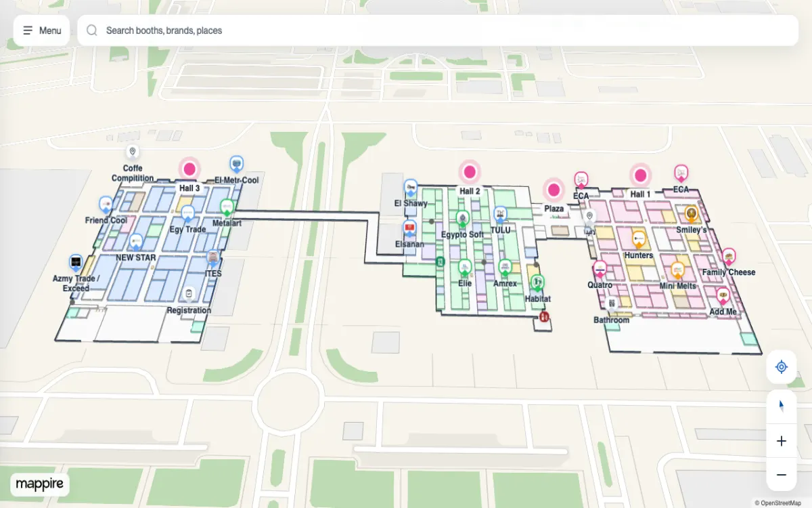Open the Elie booth marker
Image resolution: width=812 pixels, height=508 pixels.
(x=465, y=267)
